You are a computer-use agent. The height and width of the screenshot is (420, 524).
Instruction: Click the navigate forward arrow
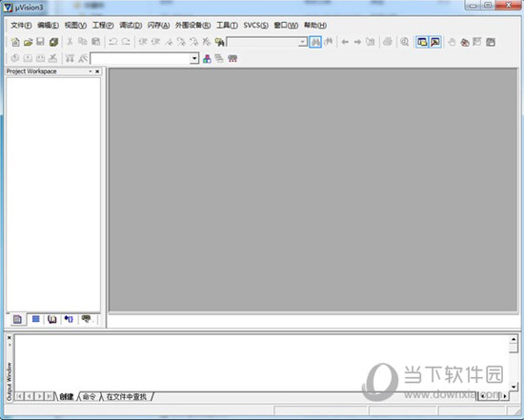(357, 42)
